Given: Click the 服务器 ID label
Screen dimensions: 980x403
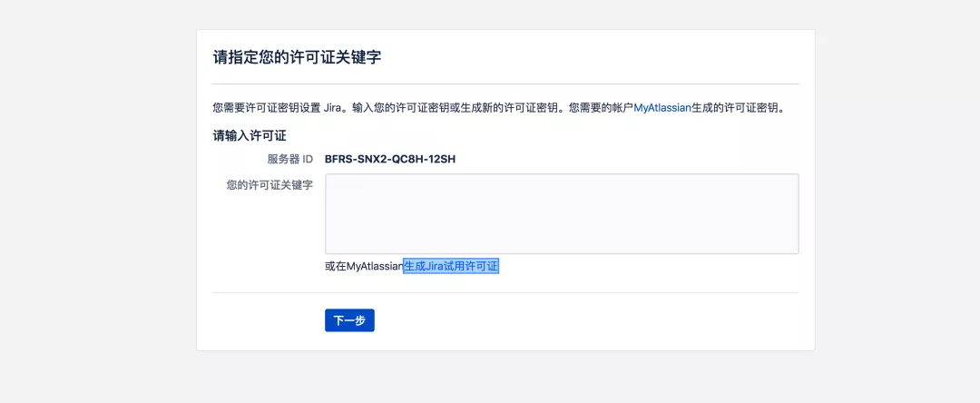Looking at the screenshot, I should coord(290,160).
